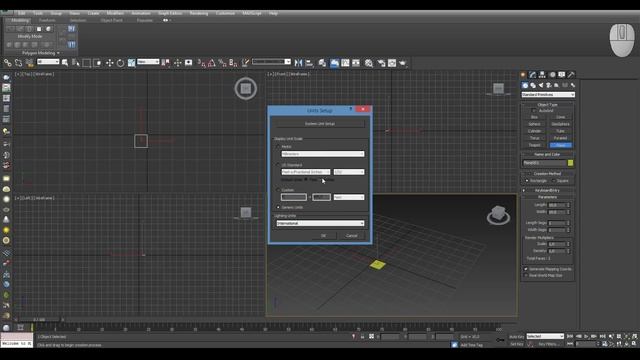Click the Box object type button
The height and width of the screenshot is (360, 640).
(534, 117)
